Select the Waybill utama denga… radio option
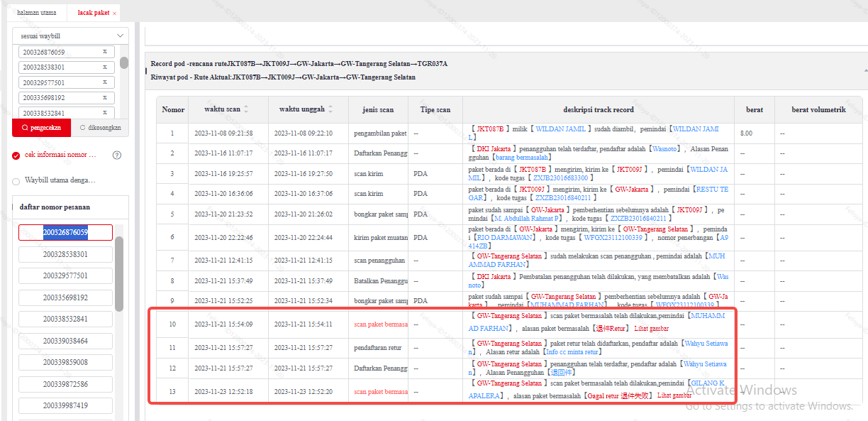 (16, 181)
